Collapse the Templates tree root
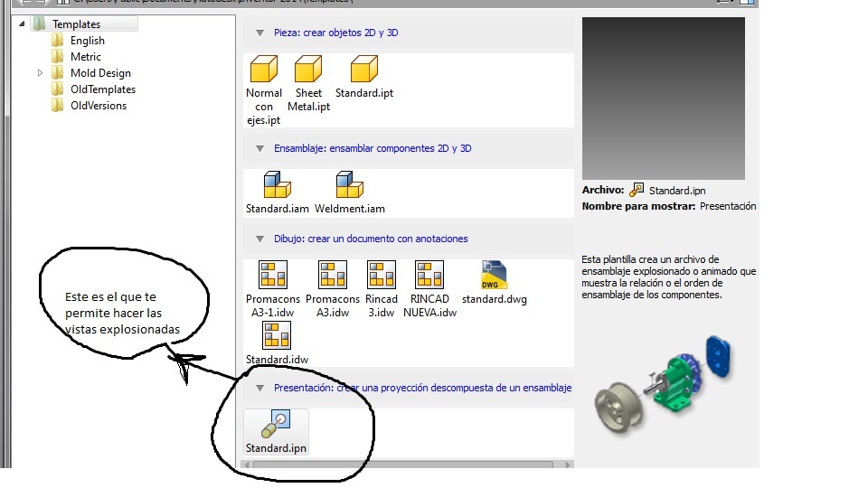868x488 pixels. [22, 24]
